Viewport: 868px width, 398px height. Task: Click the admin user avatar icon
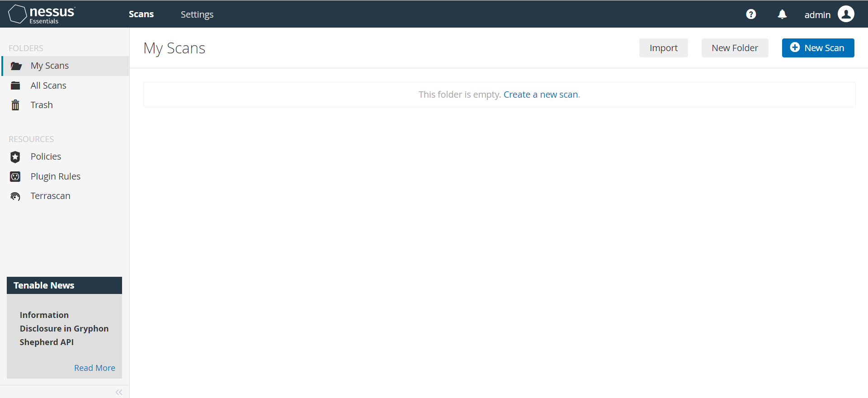tap(846, 14)
